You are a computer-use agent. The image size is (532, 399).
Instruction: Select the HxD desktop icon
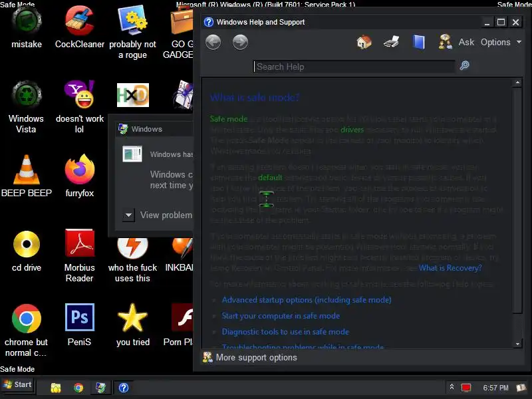pyautogui.click(x=132, y=95)
